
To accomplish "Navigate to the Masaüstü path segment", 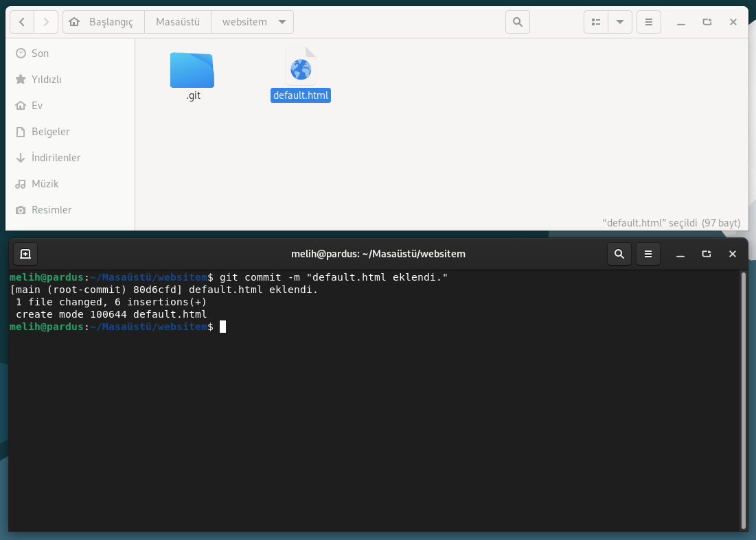I will coord(177,22).
